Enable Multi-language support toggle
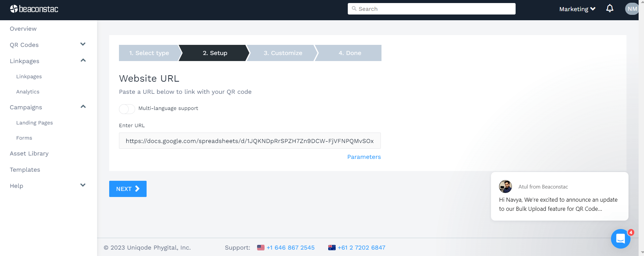Screen dimensions: 644x256 tap(127, 109)
